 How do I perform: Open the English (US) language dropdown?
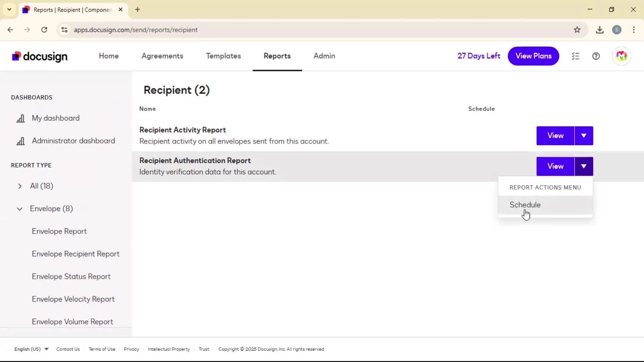(32, 349)
